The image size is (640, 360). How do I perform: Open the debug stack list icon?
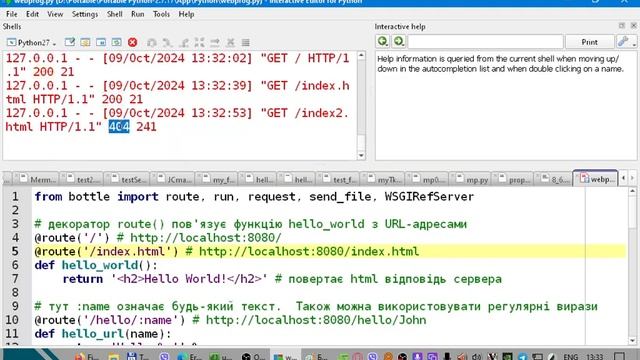[x=245, y=42]
